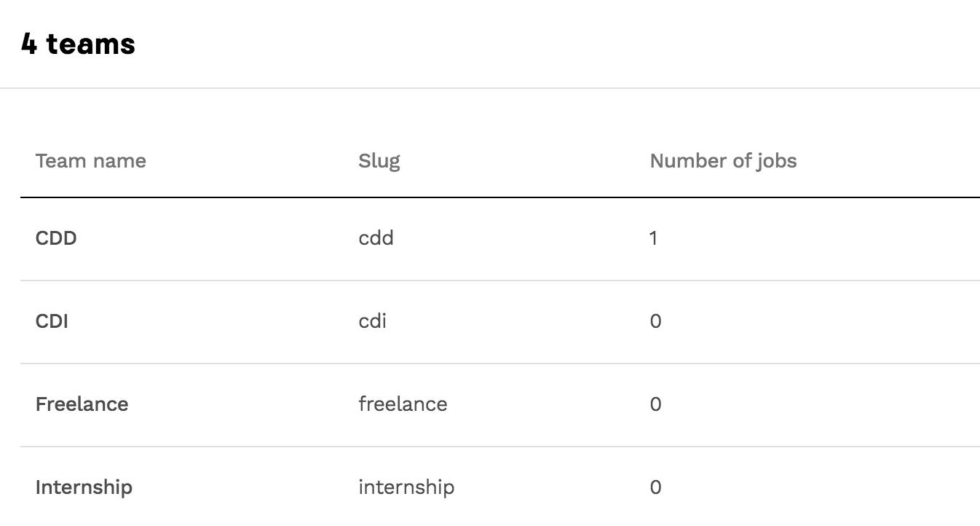Open the CDI team name link
The height and width of the screenshot is (526, 980).
click(x=52, y=321)
